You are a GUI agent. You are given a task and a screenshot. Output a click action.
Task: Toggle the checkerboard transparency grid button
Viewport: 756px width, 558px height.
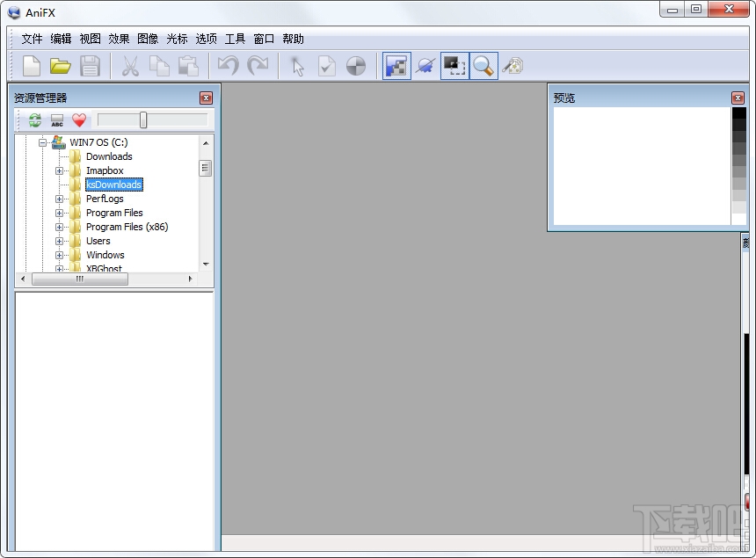pyautogui.click(x=396, y=66)
